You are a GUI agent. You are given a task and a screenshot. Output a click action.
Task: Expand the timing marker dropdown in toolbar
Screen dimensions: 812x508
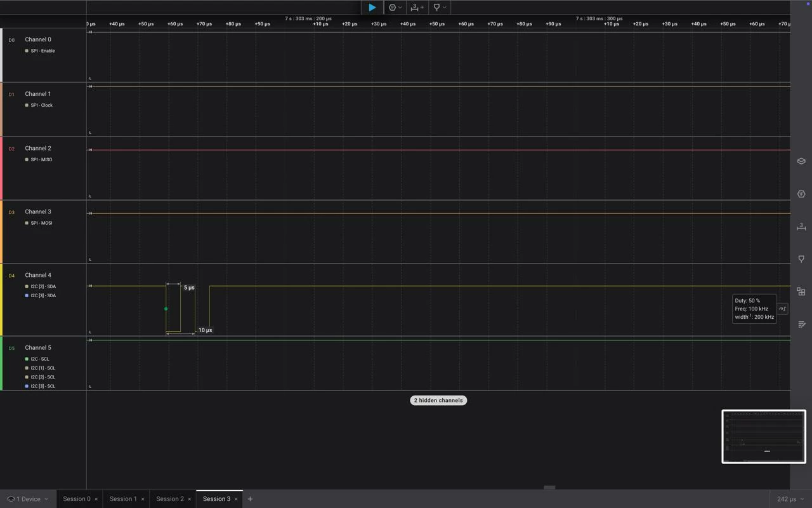point(440,8)
